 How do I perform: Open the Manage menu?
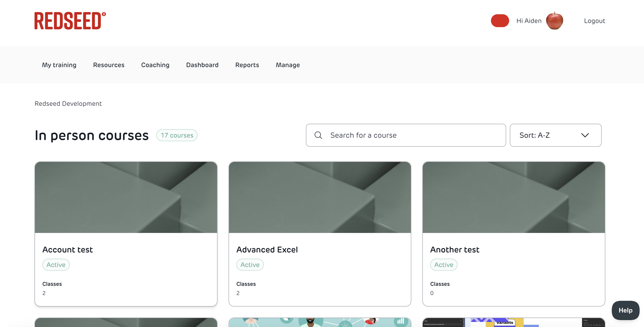pos(287,65)
